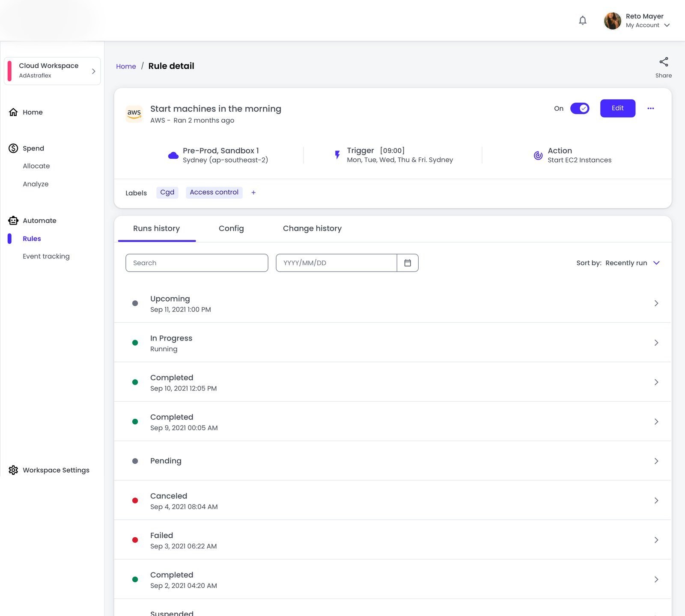
Task: Select the Spend dollar icon
Action: pyautogui.click(x=13, y=148)
